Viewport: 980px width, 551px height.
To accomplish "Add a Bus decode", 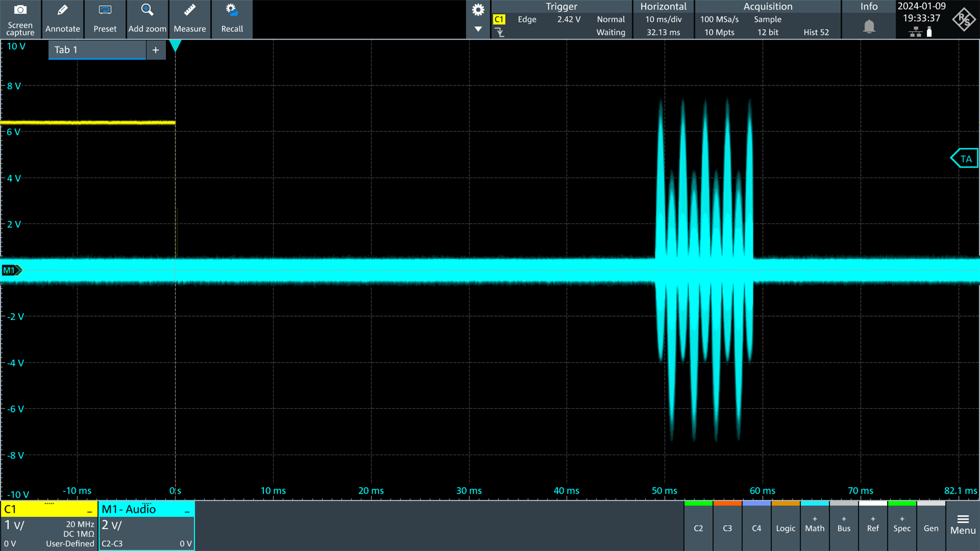I will (x=843, y=526).
